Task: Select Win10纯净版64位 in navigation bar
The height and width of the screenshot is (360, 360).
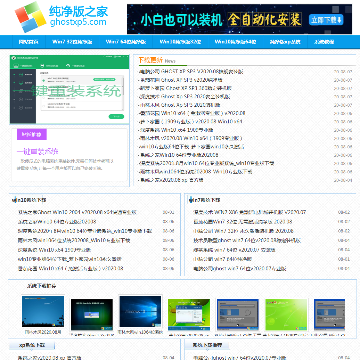Action: (235, 42)
